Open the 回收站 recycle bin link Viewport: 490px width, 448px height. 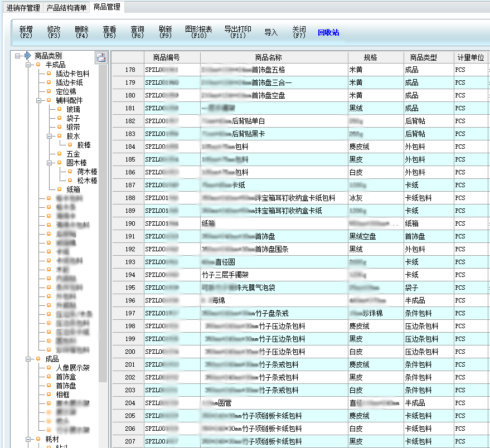(328, 32)
